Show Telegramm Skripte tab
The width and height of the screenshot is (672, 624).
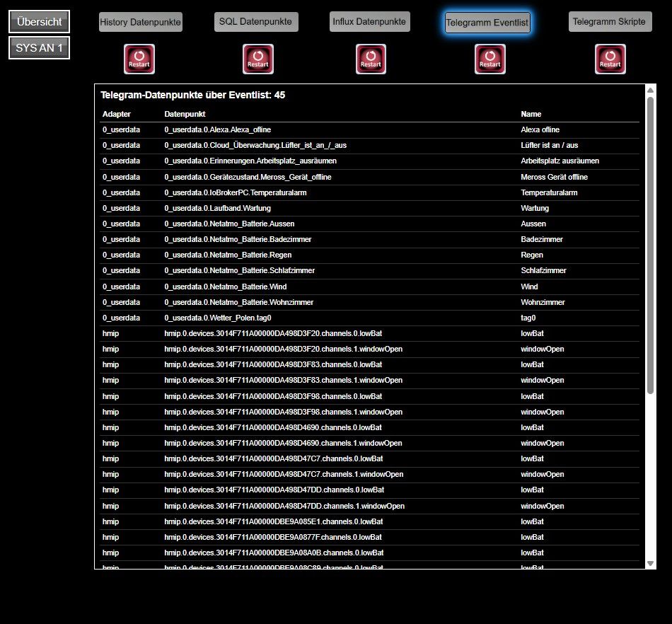point(610,21)
